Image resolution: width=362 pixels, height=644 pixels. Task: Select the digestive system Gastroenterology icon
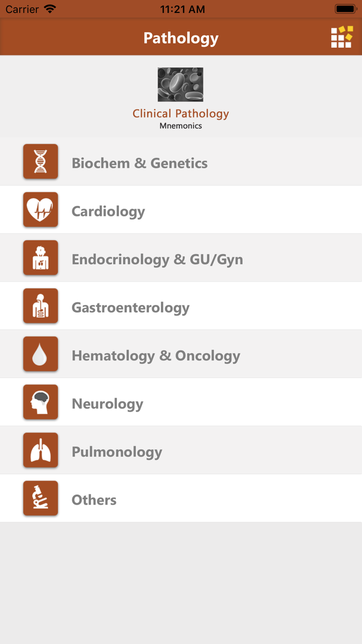tap(40, 305)
